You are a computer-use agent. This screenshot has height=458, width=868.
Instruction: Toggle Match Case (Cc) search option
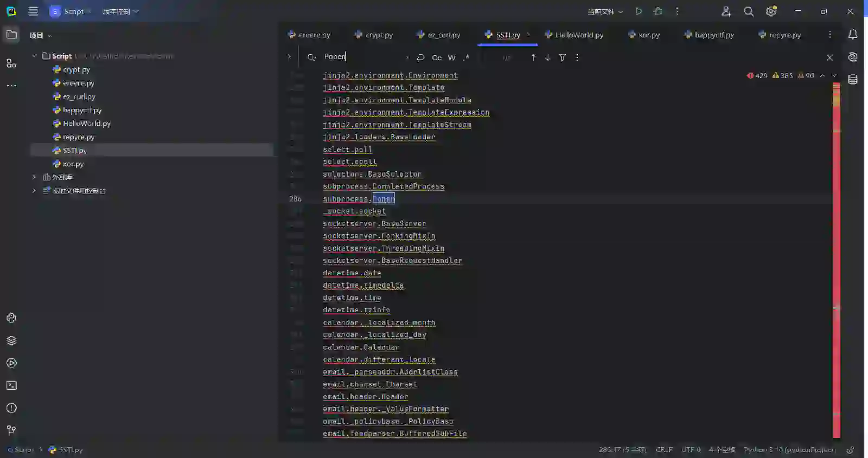click(437, 57)
